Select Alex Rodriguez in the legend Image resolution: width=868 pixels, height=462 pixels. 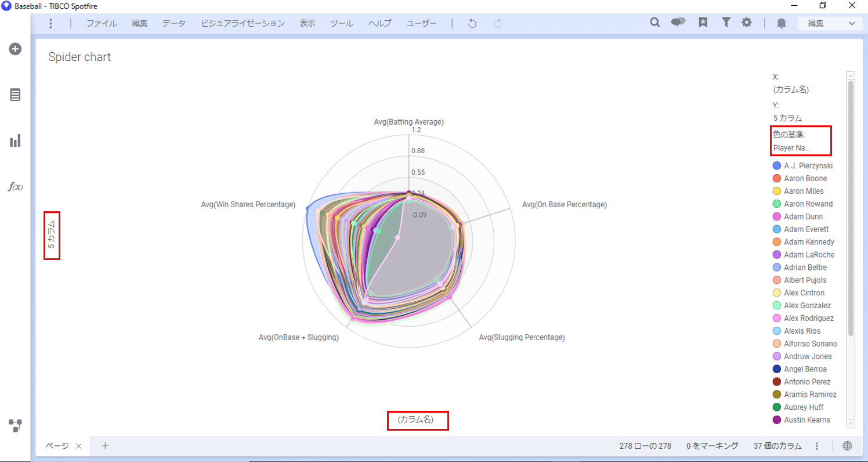(809, 318)
